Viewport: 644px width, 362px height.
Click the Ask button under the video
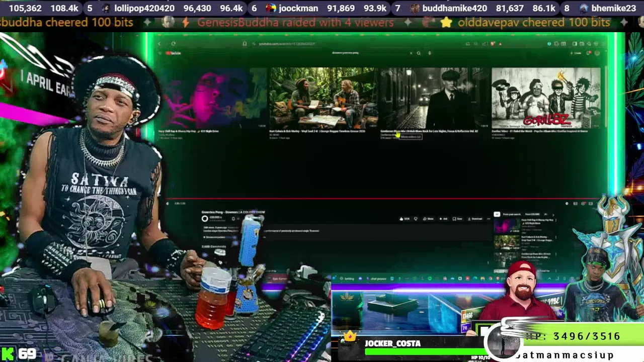pos(443,219)
